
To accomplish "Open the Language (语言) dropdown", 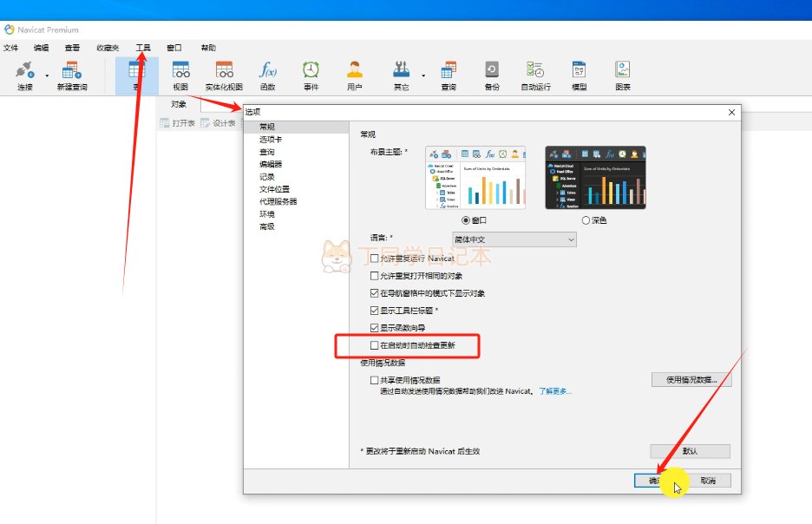I will click(x=514, y=239).
